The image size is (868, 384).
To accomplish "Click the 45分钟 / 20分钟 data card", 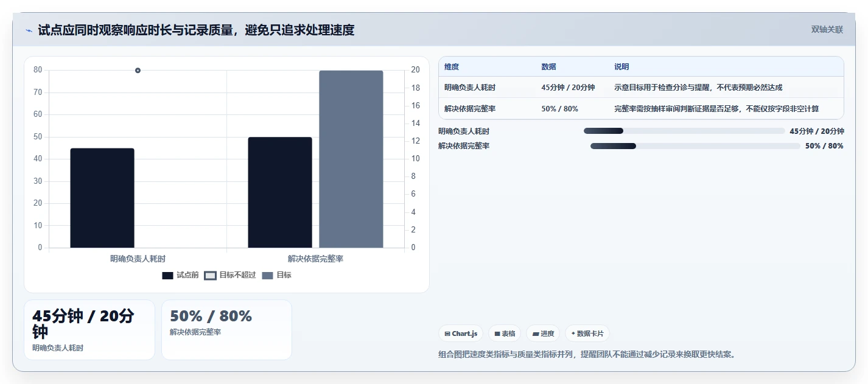I will coord(89,330).
